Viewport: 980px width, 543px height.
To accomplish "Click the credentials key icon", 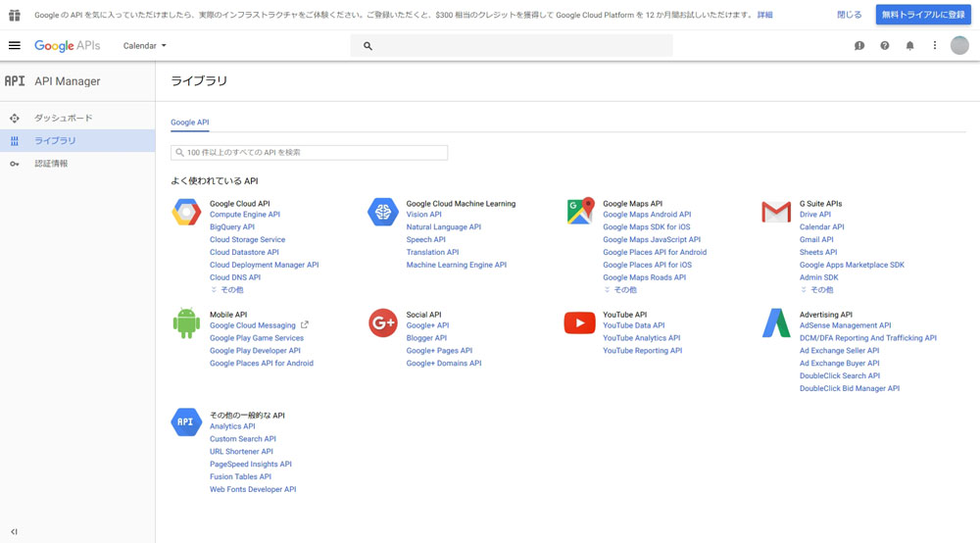I will [x=15, y=164].
